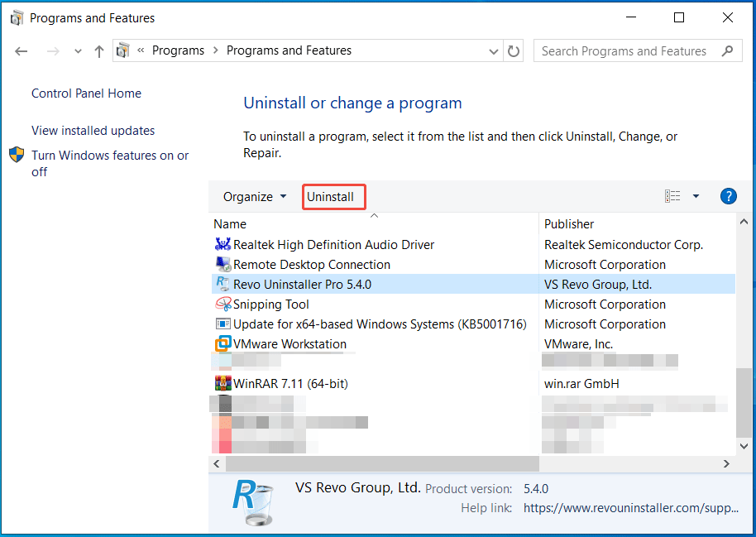The height and width of the screenshot is (537, 756).
Task: Open Help via the question mark icon
Action: point(728,196)
